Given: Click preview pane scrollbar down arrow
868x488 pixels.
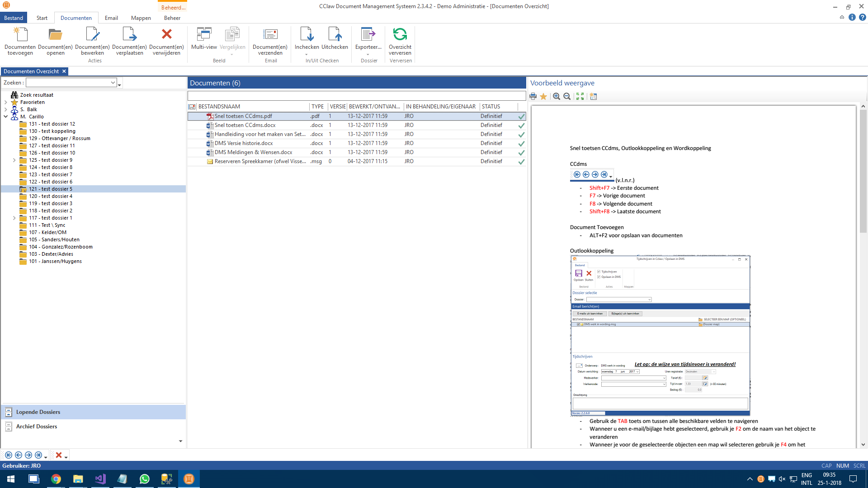Looking at the screenshot, I should click(x=863, y=445).
